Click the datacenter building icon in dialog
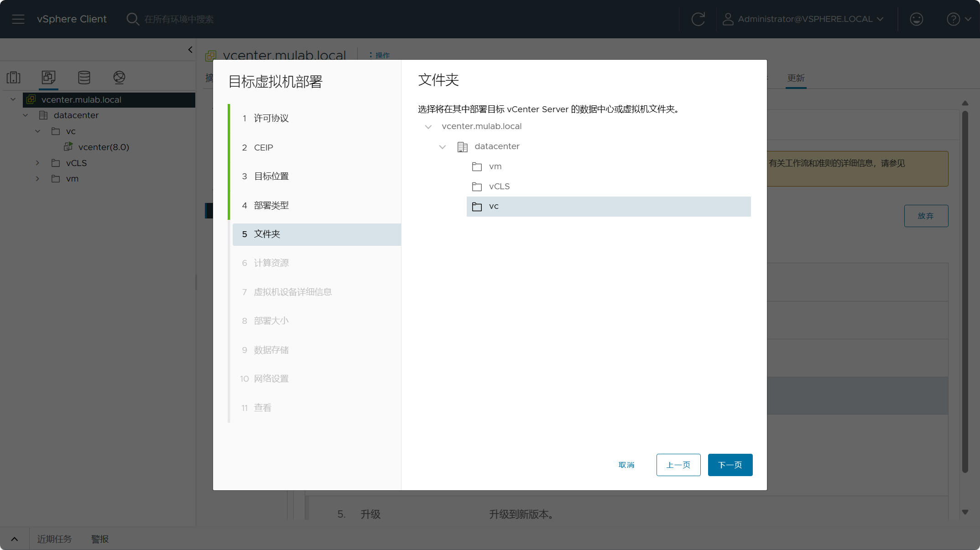The height and width of the screenshot is (550, 980). pyautogui.click(x=463, y=147)
